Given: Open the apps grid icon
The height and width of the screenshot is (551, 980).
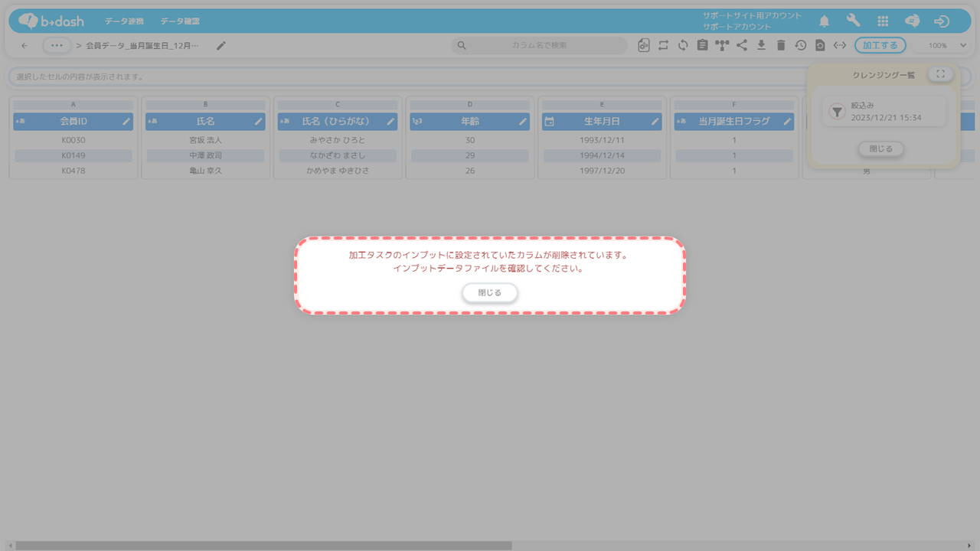Looking at the screenshot, I should point(883,21).
